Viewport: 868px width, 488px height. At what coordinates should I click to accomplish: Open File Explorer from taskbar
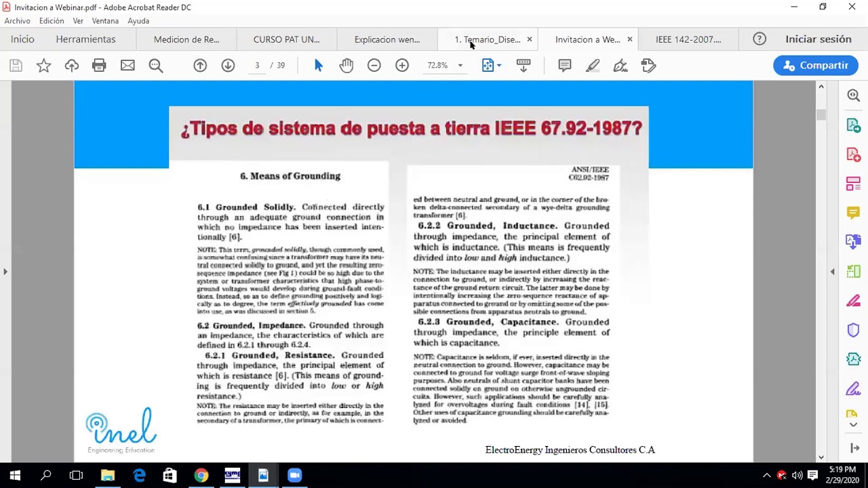(x=108, y=475)
